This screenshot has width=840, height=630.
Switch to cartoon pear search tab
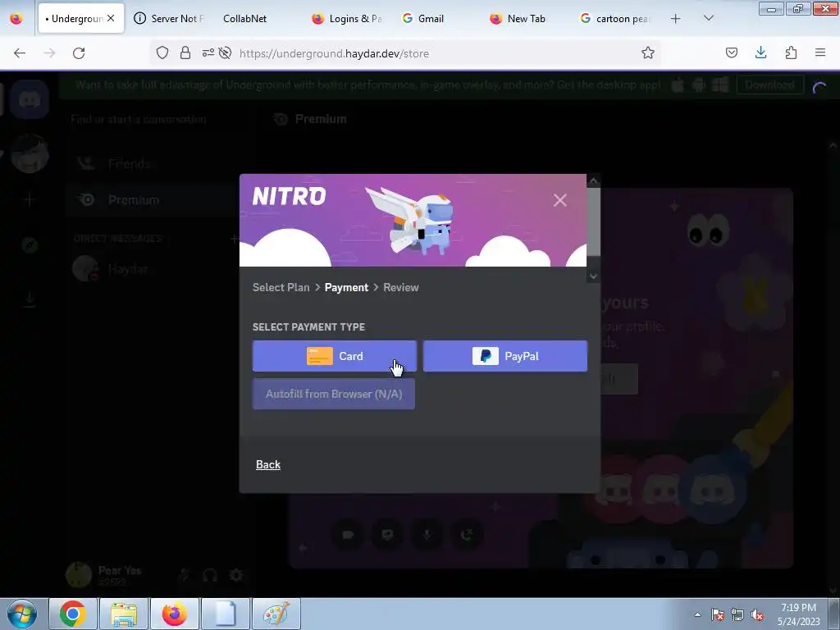tap(614, 19)
